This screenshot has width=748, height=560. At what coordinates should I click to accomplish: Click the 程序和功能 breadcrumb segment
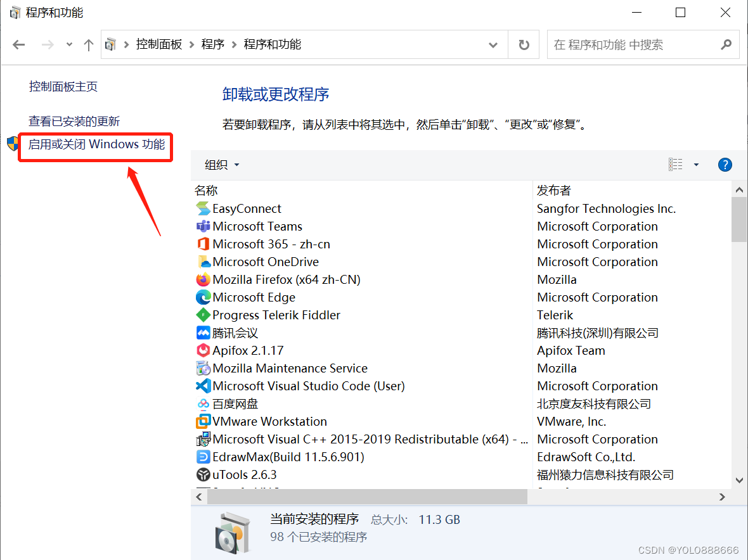tap(273, 45)
